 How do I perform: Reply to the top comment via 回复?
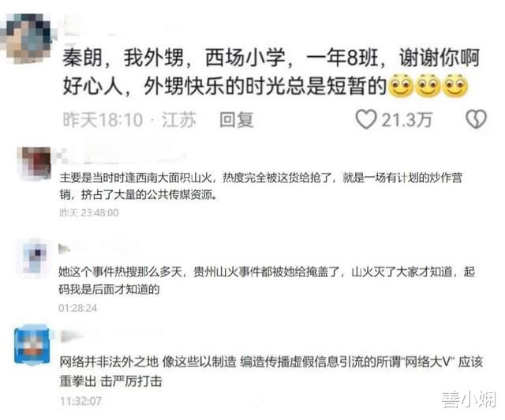tap(237, 120)
